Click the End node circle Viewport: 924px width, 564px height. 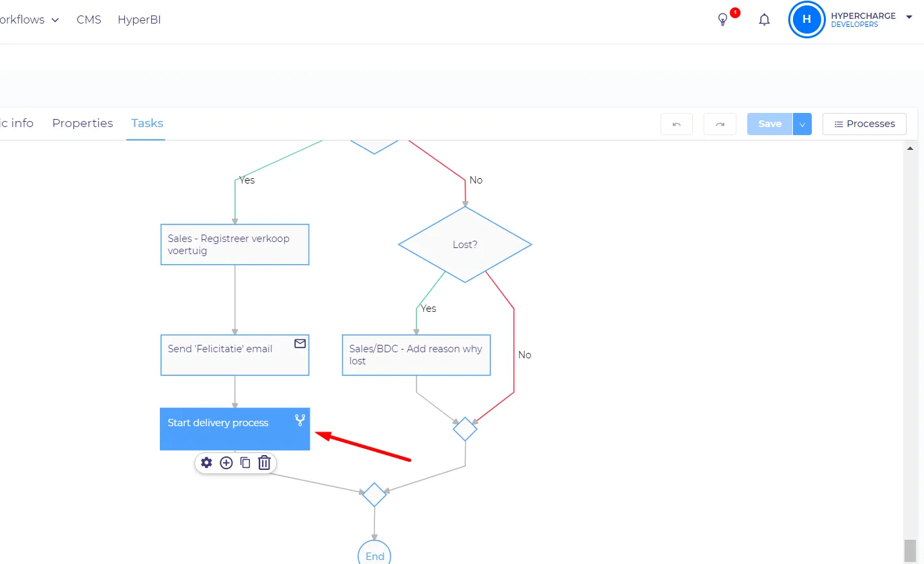(374, 554)
